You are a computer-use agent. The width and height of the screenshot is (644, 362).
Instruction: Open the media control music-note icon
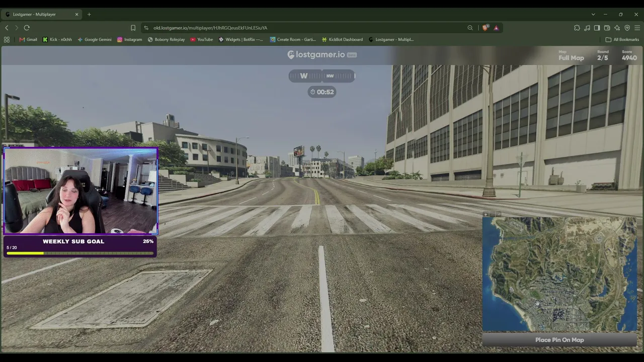tap(587, 28)
